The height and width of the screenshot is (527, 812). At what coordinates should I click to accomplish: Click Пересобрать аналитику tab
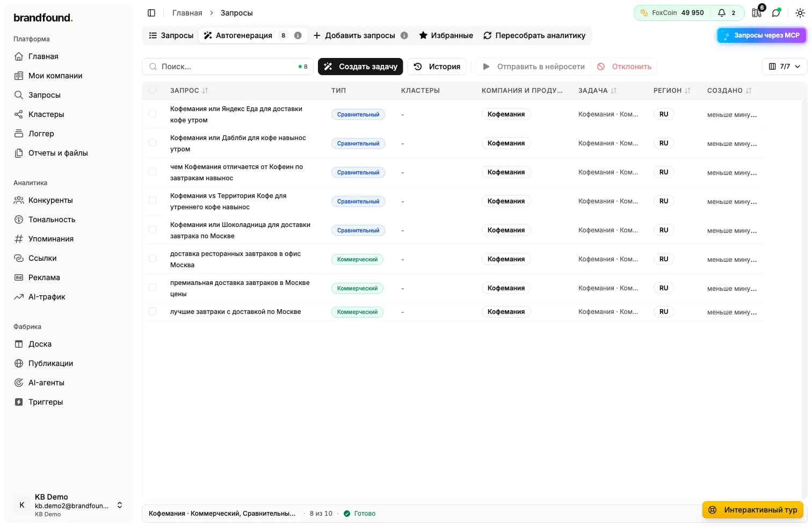point(534,35)
